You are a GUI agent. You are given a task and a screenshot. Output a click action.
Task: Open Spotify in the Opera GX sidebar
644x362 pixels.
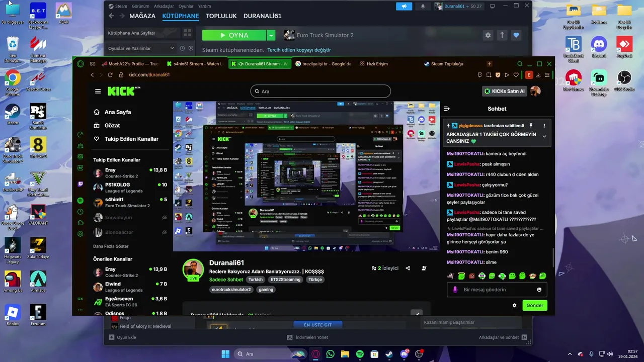pos(80,200)
